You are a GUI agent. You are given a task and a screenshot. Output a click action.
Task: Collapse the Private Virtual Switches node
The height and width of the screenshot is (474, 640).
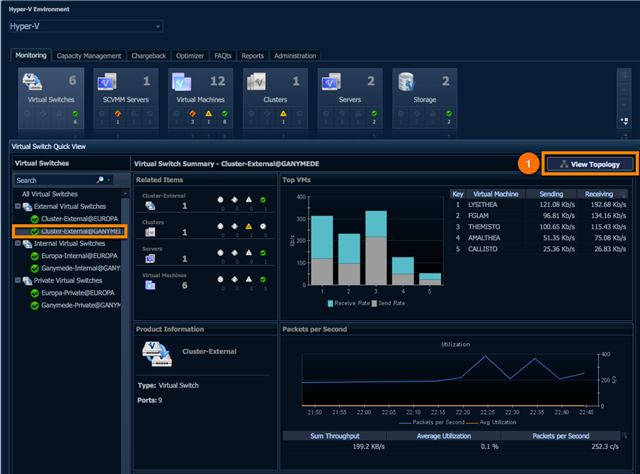tap(18, 280)
